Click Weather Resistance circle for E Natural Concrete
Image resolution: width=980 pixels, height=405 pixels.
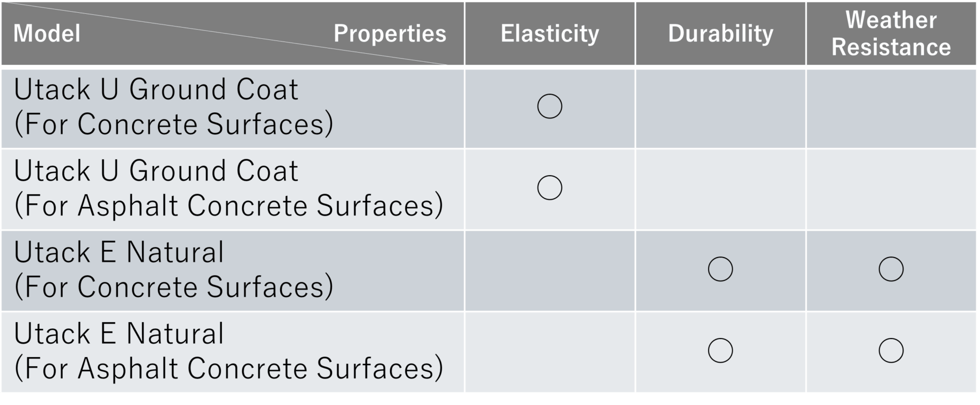(891, 269)
